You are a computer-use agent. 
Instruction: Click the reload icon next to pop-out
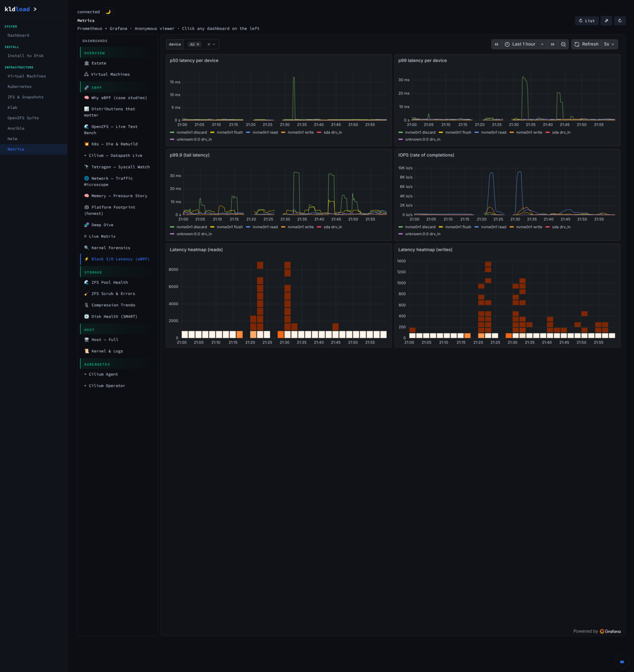(620, 20)
